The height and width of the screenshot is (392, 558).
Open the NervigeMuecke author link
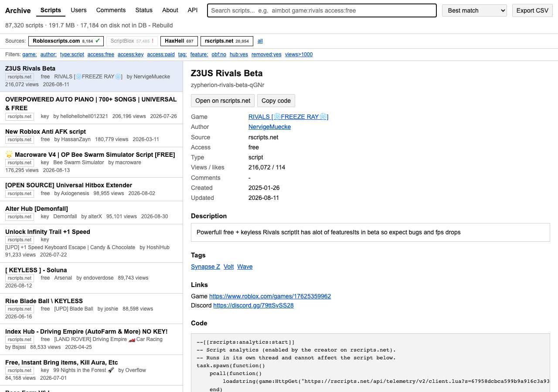[x=269, y=127]
